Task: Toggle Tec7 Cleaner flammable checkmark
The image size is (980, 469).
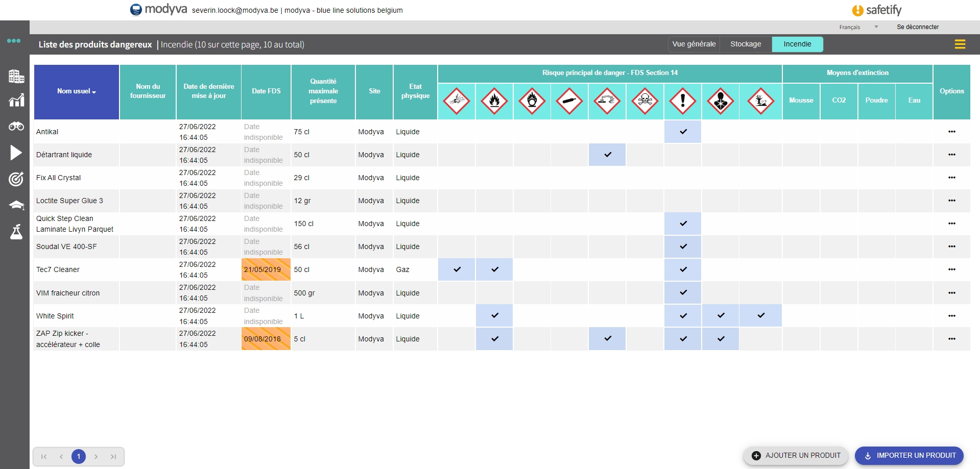Action: click(494, 269)
